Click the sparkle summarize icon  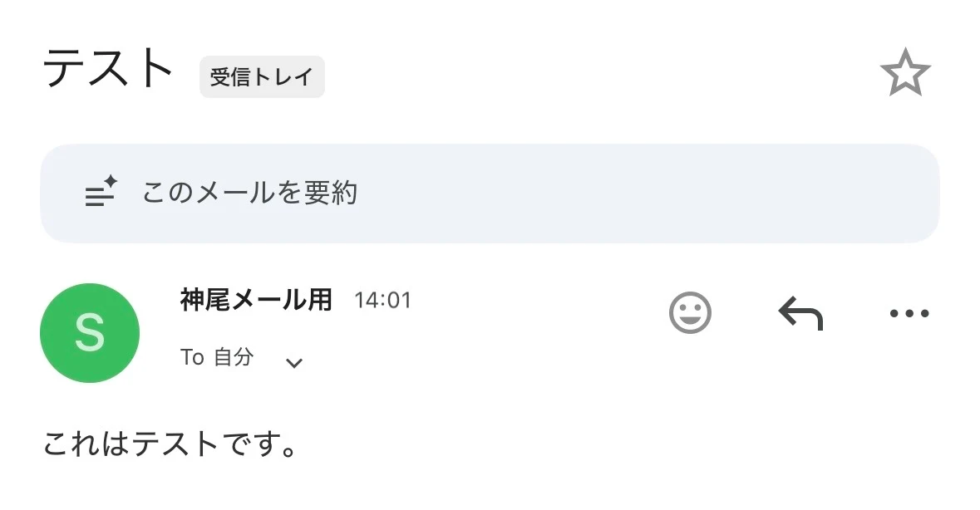point(101,193)
